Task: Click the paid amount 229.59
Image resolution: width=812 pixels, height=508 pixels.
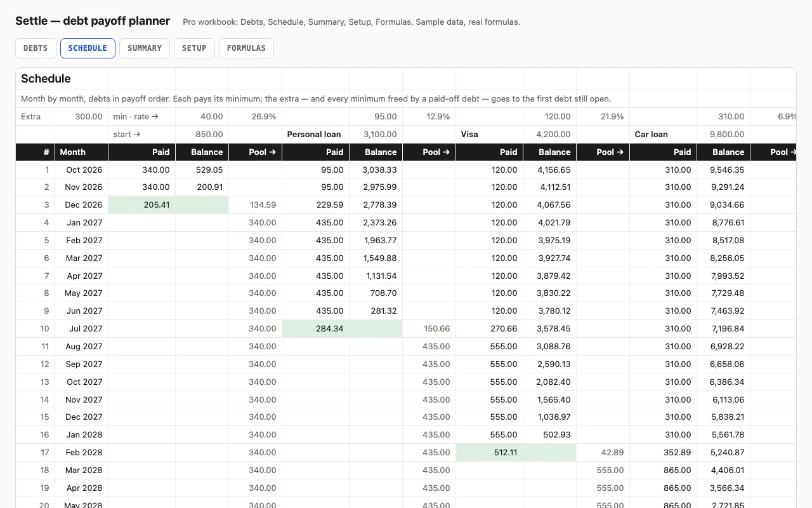Action: pyautogui.click(x=316, y=205)
